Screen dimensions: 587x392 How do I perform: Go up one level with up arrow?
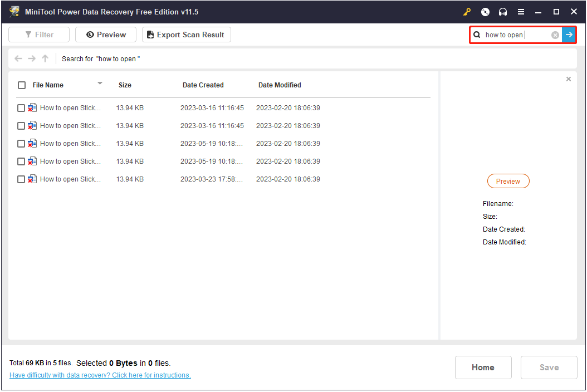tap(45, 58)
